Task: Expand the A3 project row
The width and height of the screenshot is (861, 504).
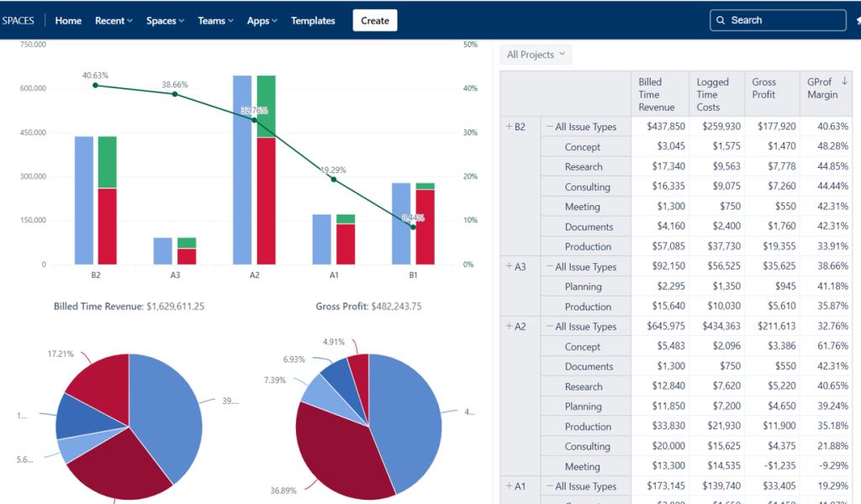Action: point(509,266)
